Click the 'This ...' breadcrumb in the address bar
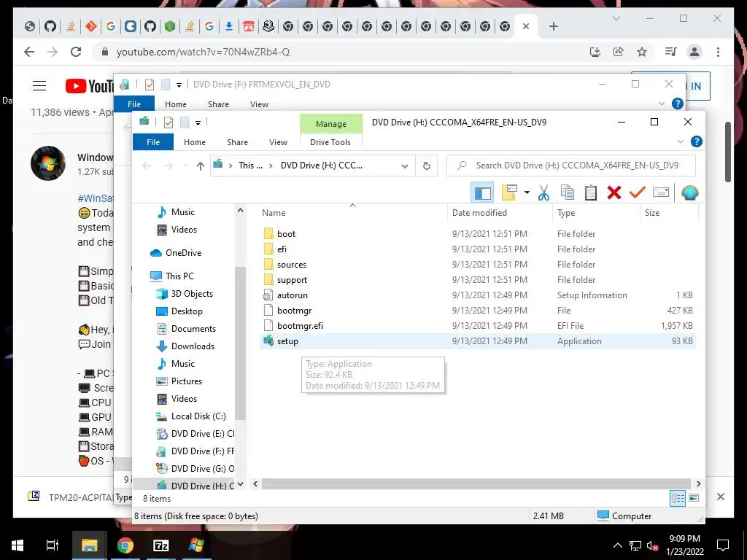 coord(250,166)
